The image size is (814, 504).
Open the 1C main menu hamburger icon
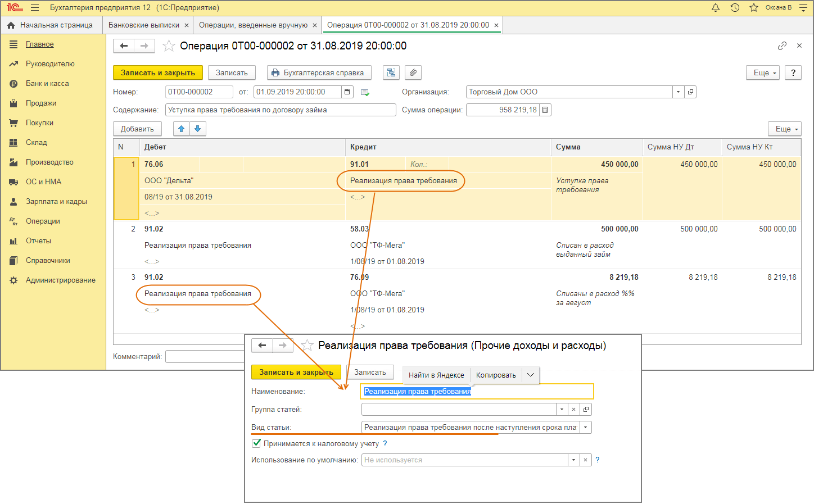point(35,8)
